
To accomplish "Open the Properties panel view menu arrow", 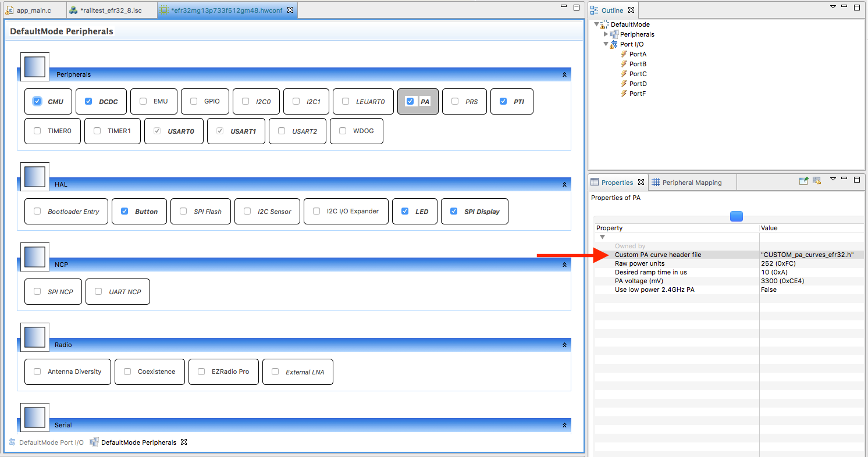I will [x=833, y=179].
